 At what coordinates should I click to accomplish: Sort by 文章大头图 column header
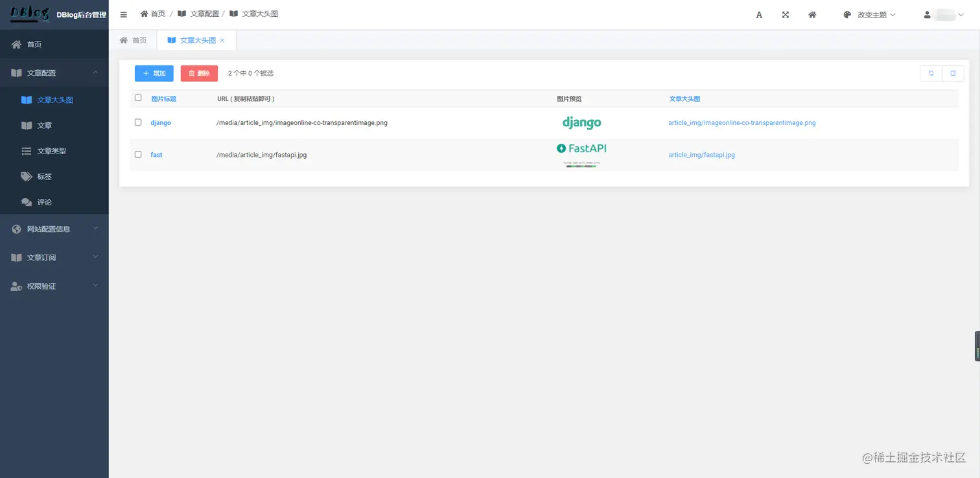684,99
